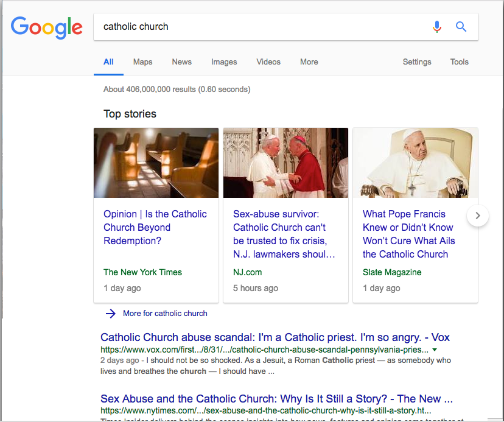This screenshot has width=504, height=422.
Task: Select the All results tab
Action: [x=108, y=62]
